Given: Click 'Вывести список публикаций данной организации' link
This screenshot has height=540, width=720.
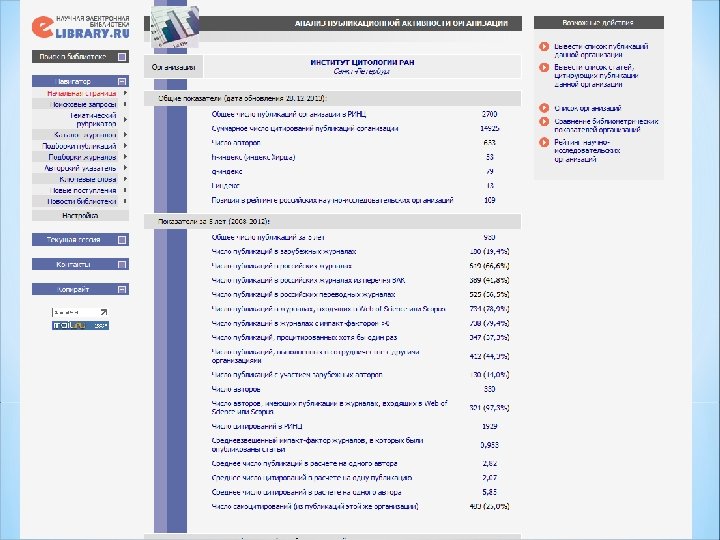Looking at the screenshot, I should pos(601,51).
